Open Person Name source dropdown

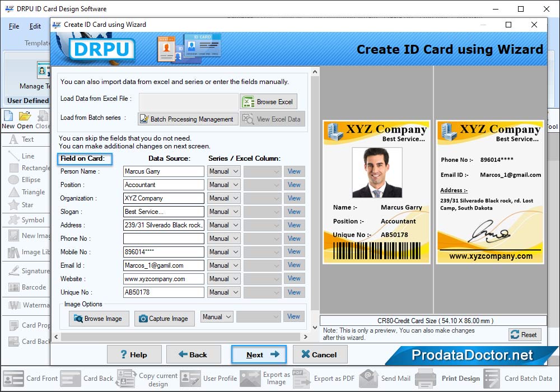click(224, 171)
